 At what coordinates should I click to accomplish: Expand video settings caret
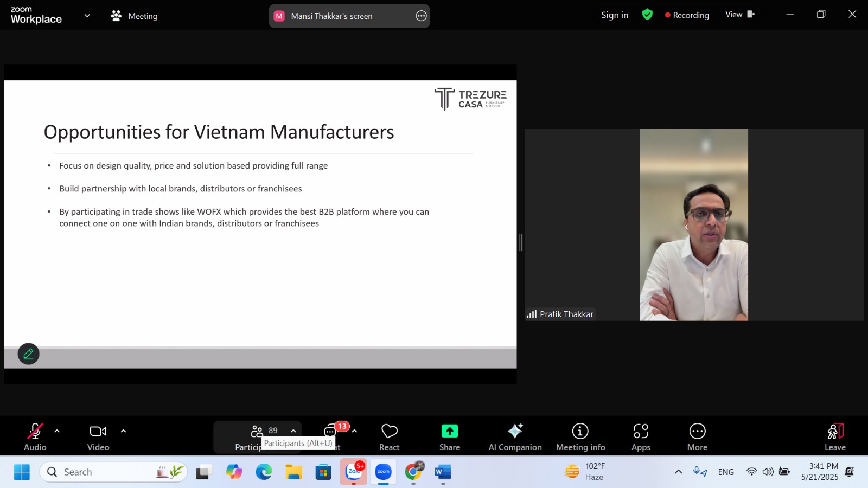[x=123, y=431]
